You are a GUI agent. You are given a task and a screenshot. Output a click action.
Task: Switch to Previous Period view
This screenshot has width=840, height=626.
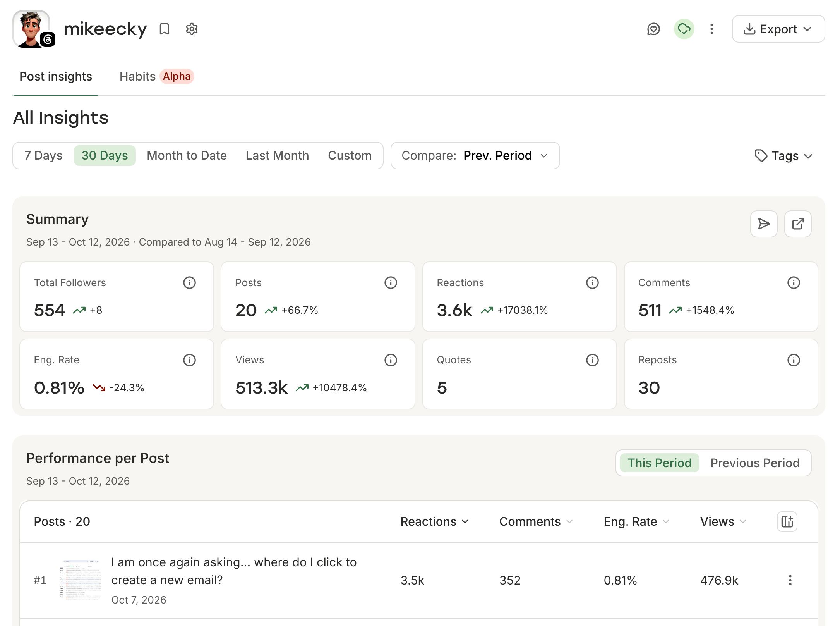pyautogui.click(x=755, y=463)
